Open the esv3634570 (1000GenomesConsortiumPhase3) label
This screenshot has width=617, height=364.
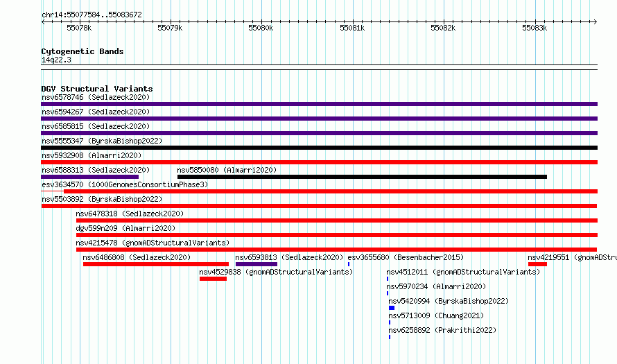(x=125, y=184)
